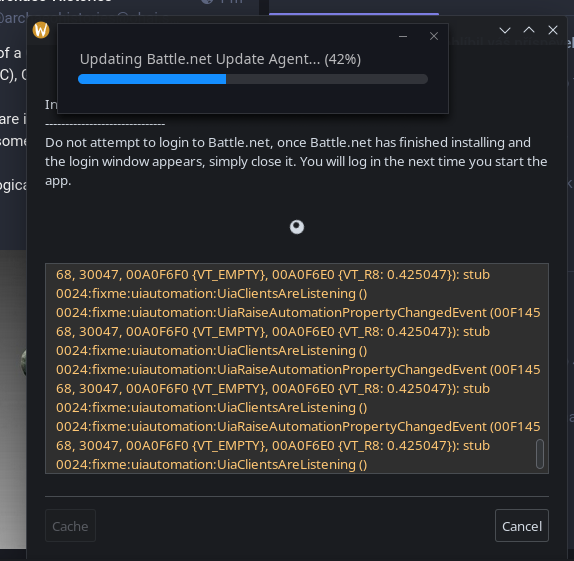Close the Battle.net update popup

click(x=434, y=36)
